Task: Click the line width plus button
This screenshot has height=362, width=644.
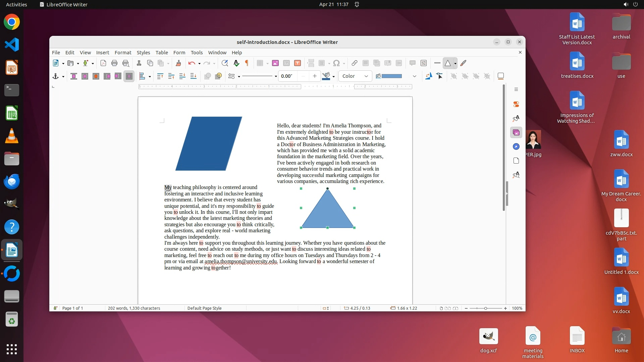Action: click(x=315, y=76)
